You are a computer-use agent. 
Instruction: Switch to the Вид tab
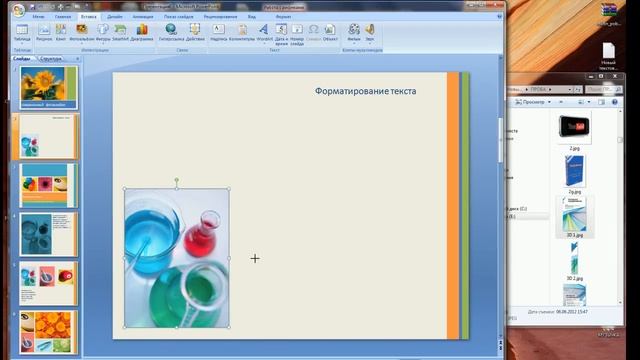(x=252, y=17)
